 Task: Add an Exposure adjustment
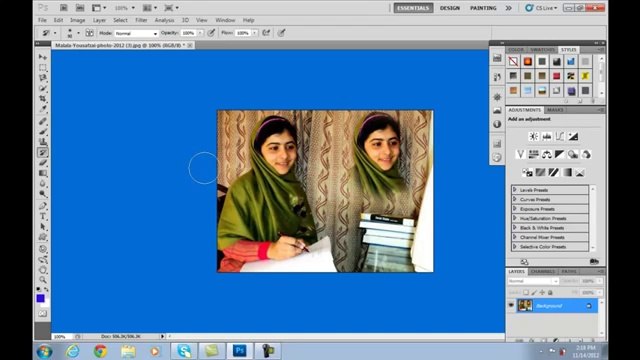point(573,136)
